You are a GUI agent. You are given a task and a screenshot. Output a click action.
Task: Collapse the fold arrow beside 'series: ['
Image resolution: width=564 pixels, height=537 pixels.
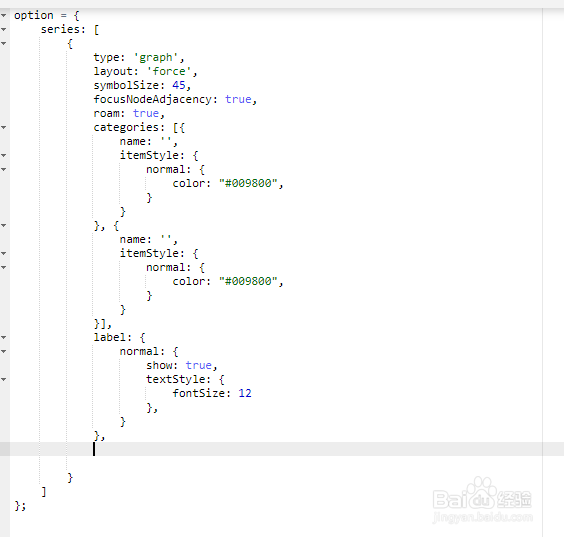pyautogui.click(x=4, y=29)
